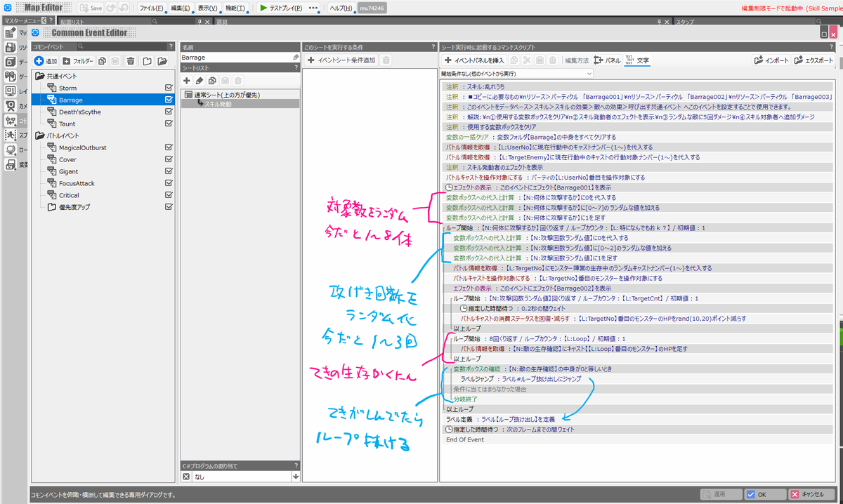Switch editing mode to 文字
Image resolution: width=843 pixels, height=504 pixels.
point(637,60)
